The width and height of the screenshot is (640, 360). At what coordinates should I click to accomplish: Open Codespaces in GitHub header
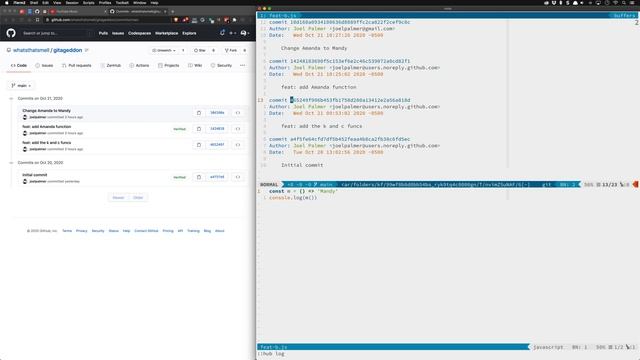(x=140, y=33)
